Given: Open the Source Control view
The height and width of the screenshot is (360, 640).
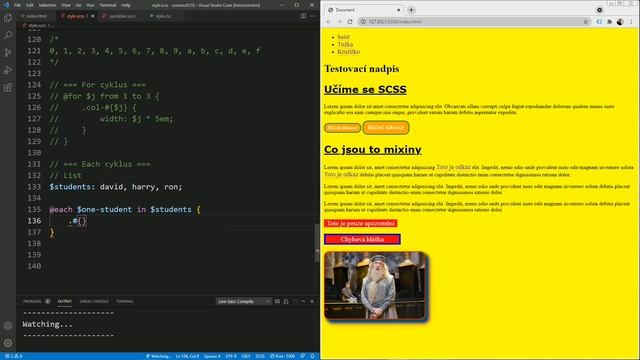Looking at the screenshot, I should (8, 53).
